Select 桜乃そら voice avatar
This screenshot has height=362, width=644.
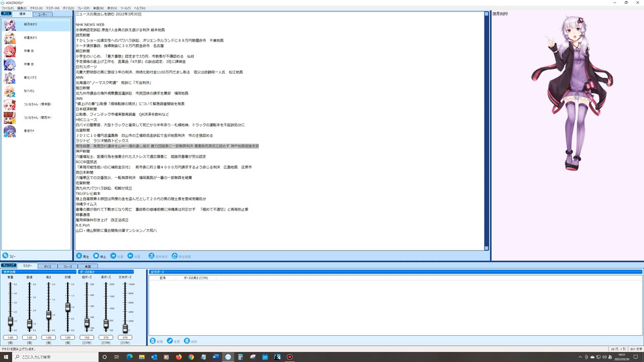pyautogui.click(x=9, y=91)
